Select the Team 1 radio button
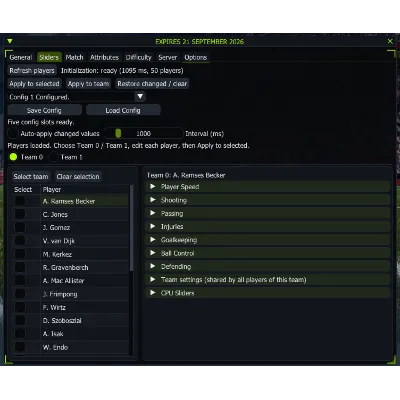This screenshot has width=400, height=400. tap(53, 157)
